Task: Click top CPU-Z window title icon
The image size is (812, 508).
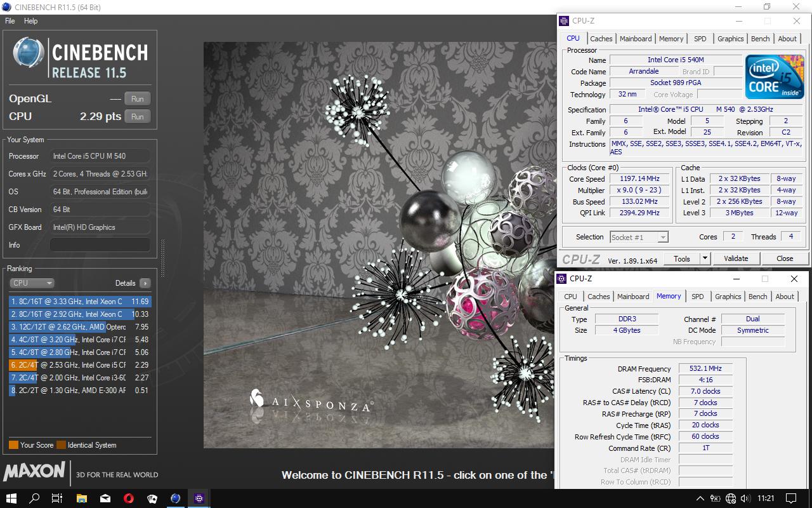Action: pyautogui.click(x=564, y=21)
